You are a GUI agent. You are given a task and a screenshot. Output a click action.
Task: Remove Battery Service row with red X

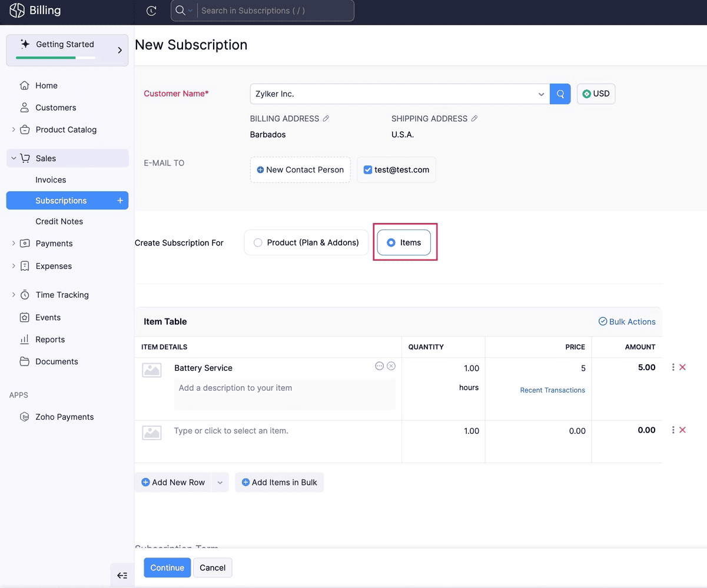coord(683,367)
